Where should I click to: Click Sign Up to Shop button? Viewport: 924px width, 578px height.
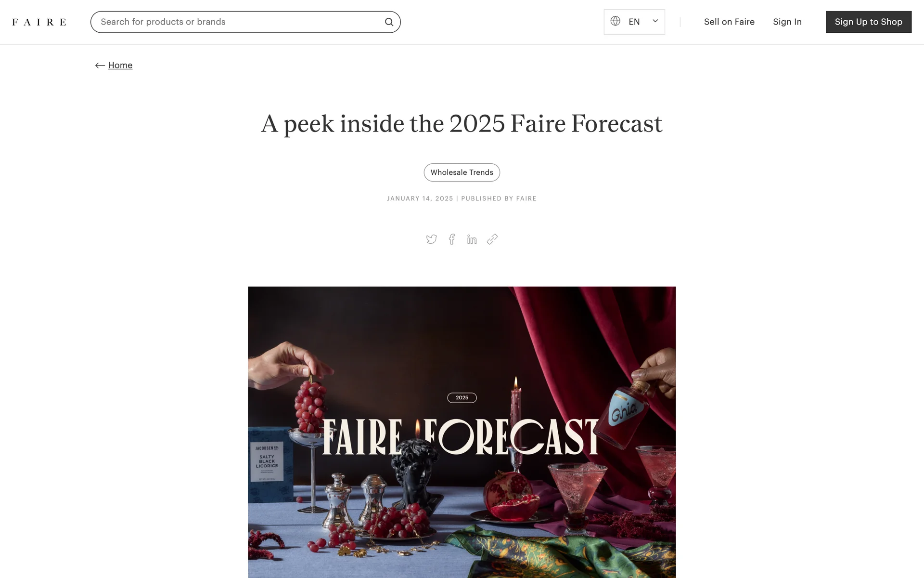coord(869,22)
